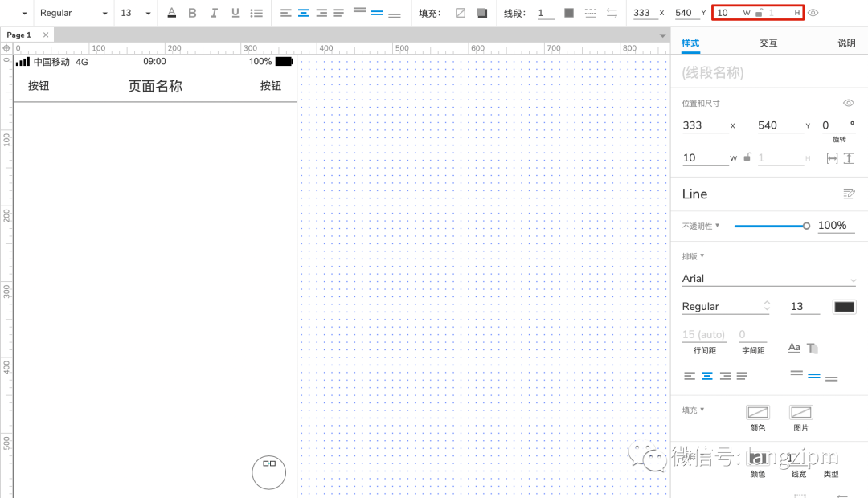
Task: Set vertical alignment to bottom in toolbar
Action: pyautogui.click(x=395, y=15)
